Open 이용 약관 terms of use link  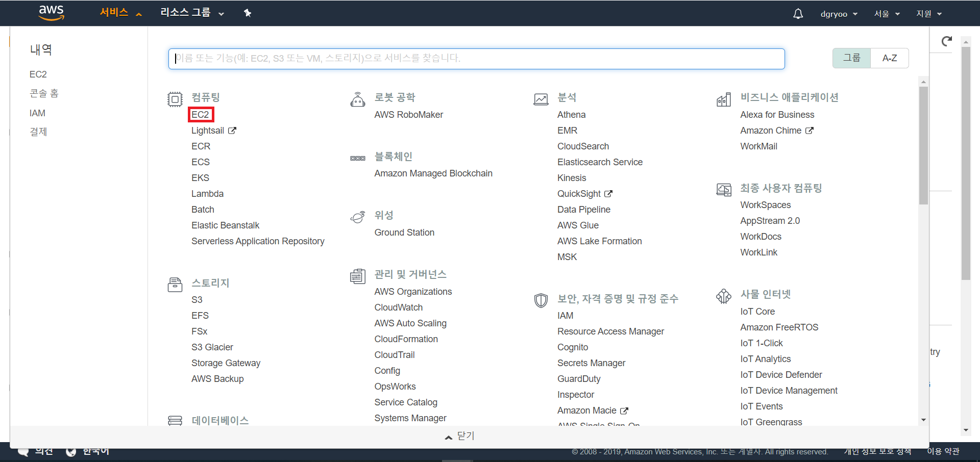tap(943, 451)
